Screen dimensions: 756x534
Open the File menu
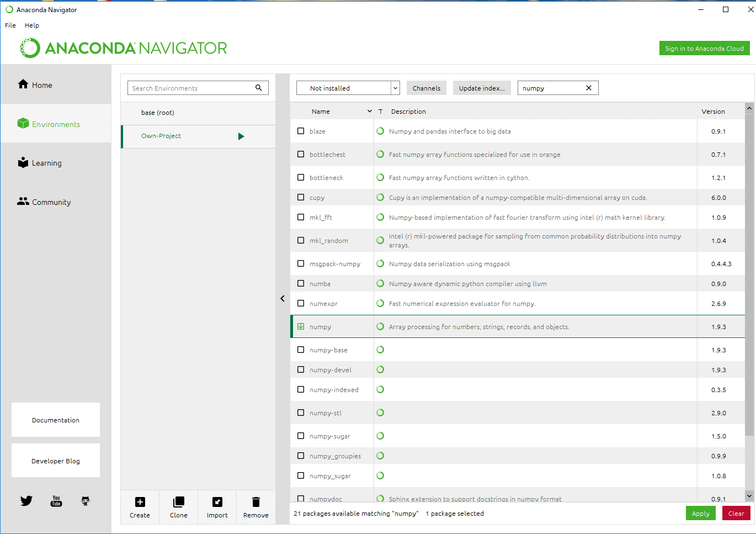[10, 25]
